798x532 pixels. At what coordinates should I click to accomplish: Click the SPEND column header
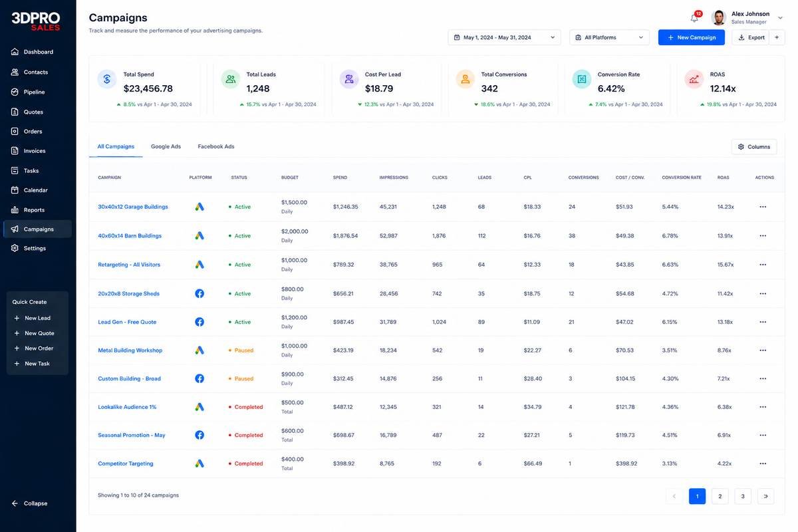tap(340, 178)
